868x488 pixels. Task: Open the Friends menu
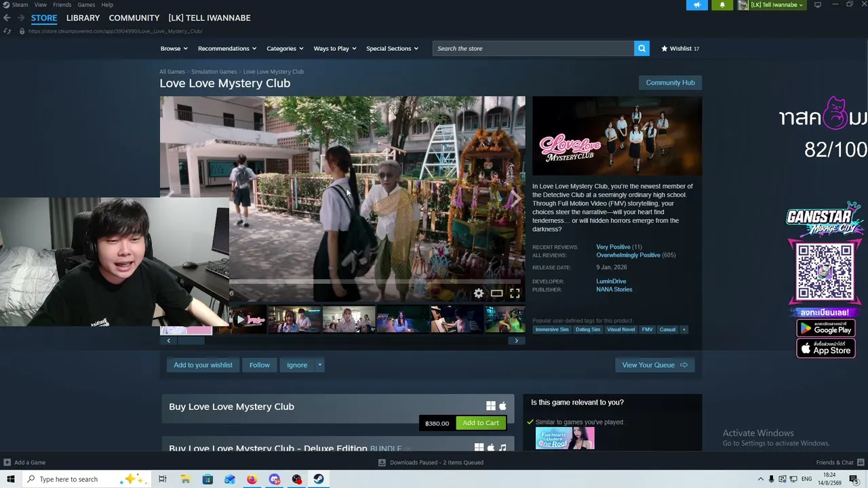(x=62, y=5)
